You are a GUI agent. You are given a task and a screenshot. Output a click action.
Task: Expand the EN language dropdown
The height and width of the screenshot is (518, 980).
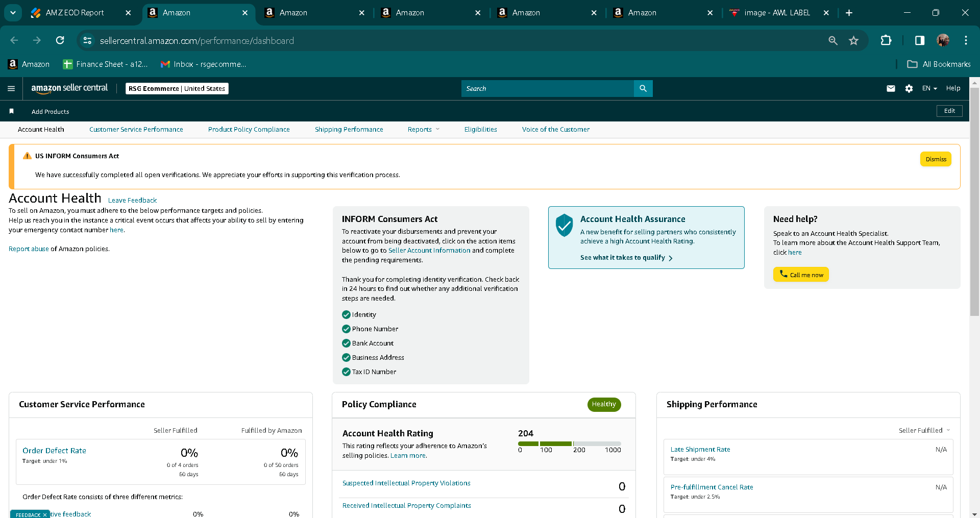coord(929,88)
